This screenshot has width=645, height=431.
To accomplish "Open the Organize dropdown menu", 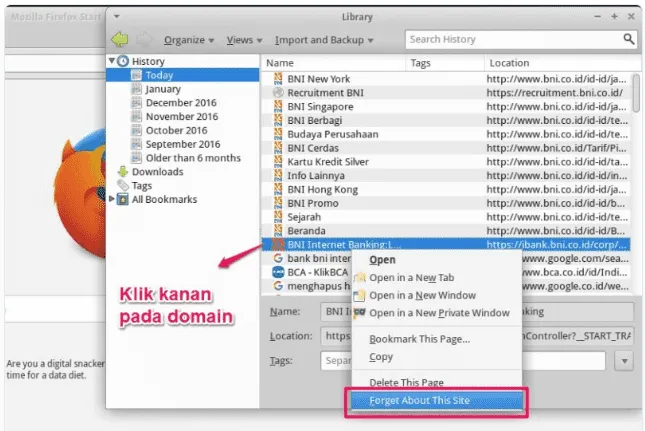I will 189,40.
